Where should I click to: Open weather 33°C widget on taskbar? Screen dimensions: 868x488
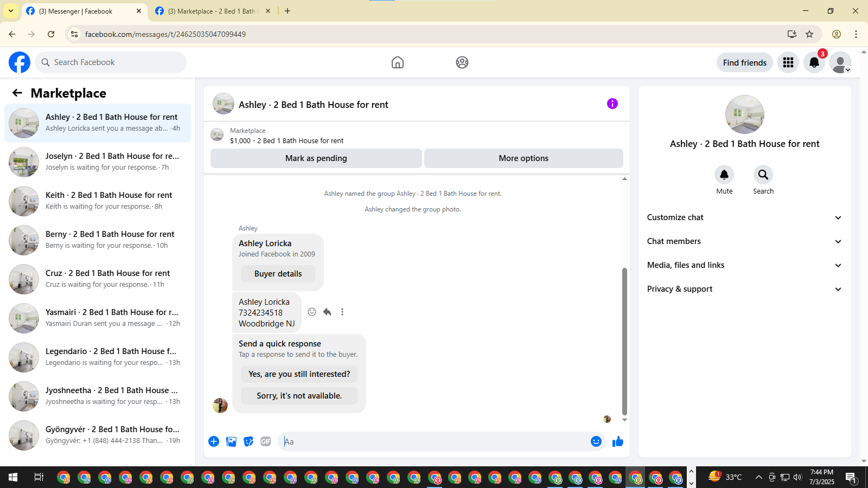click(725, 477)
